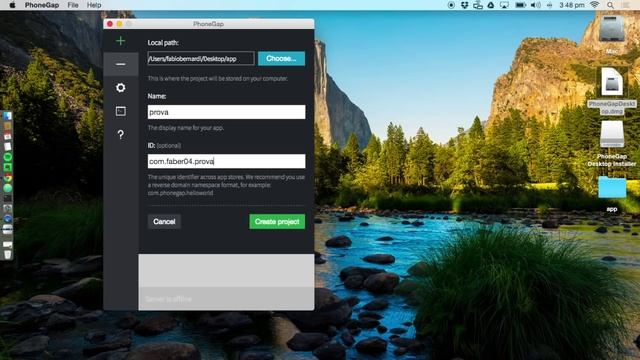Click the Dropbox menu bar icon
The image size is (640, 360).
coord(464,5)
